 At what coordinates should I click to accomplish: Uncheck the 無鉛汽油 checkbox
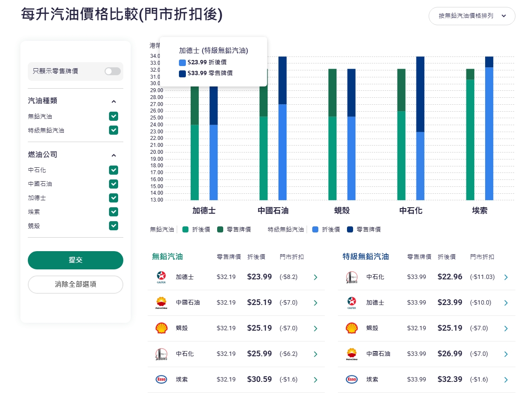click(x=114, y=116)
